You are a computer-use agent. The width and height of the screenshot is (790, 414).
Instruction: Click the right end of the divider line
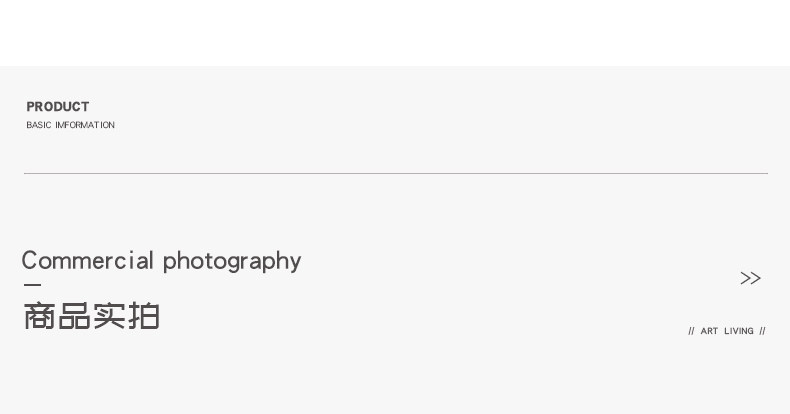click(765, 174)
